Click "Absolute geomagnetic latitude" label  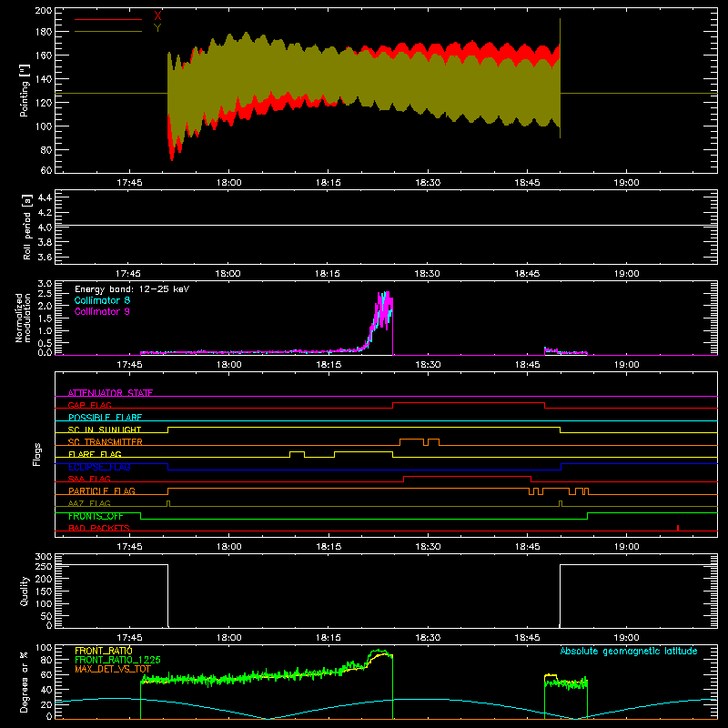(629, 651)
